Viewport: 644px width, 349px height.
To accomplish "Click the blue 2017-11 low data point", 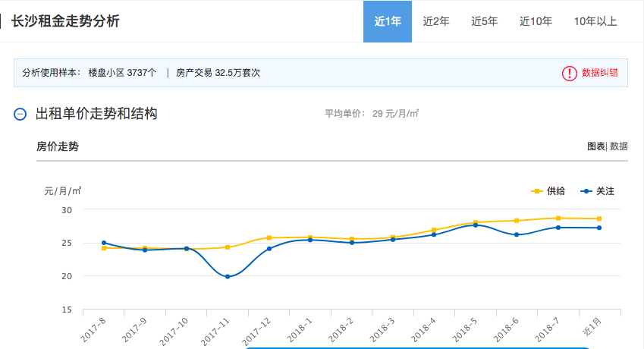I will [228, 277].
